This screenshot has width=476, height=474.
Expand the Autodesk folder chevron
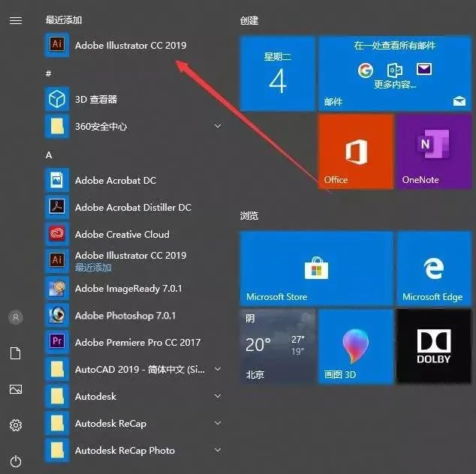coord(218,396)
